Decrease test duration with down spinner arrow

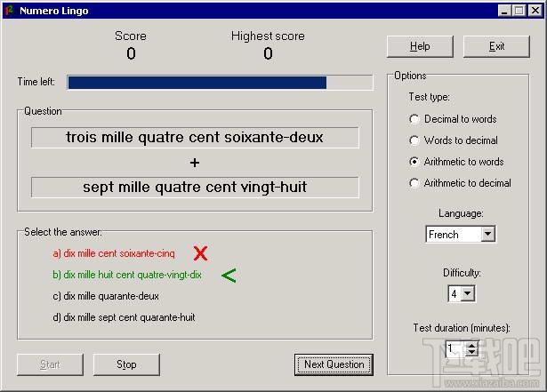coord(472,352)
